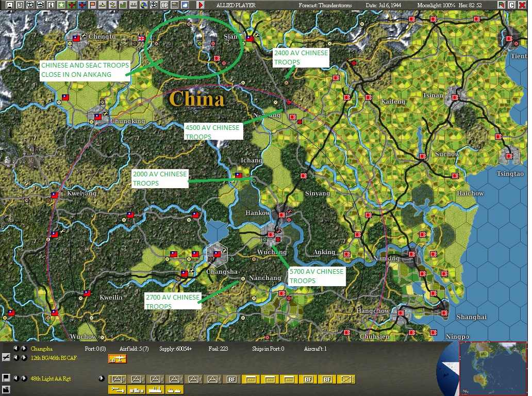
Task: Click the factory symbol at bottom left
Action: [6, 389]
